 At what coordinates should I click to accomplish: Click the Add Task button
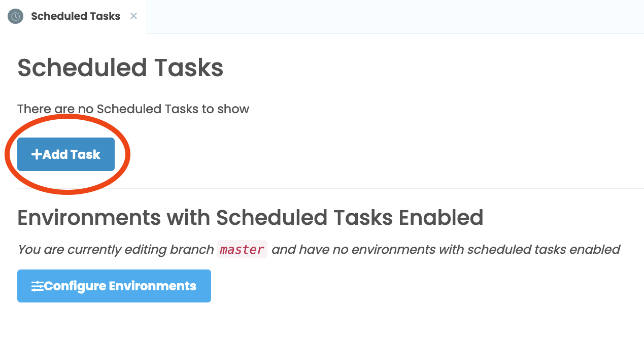pyautogui.click(x=66, y=154)
